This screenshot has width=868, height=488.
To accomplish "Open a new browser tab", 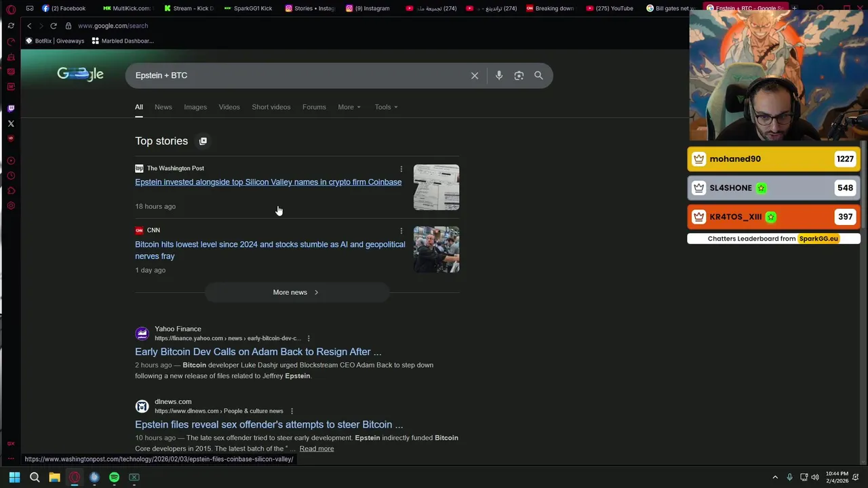I will coord(794,8).
